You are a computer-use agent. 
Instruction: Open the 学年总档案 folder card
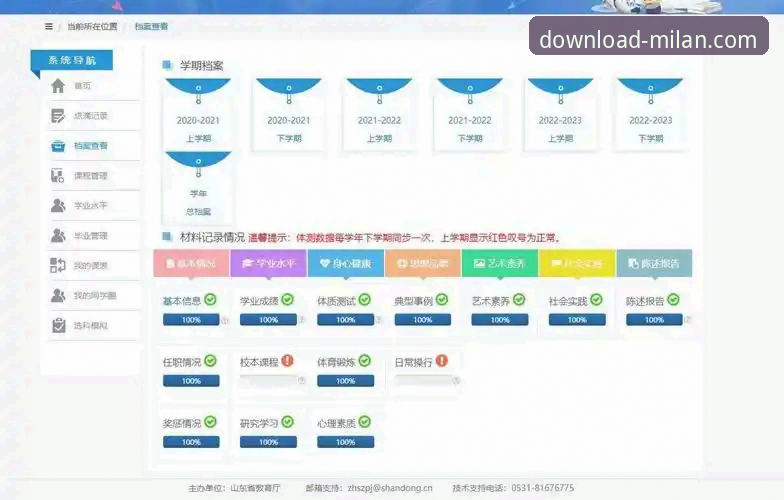(198, 187)
